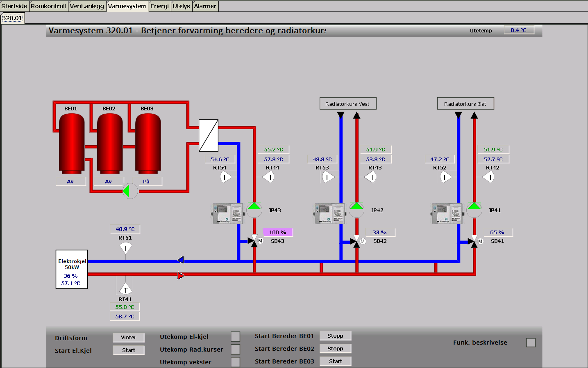
Task: Click the RT44 reading 57.8 °C
Action: [274, 159]
